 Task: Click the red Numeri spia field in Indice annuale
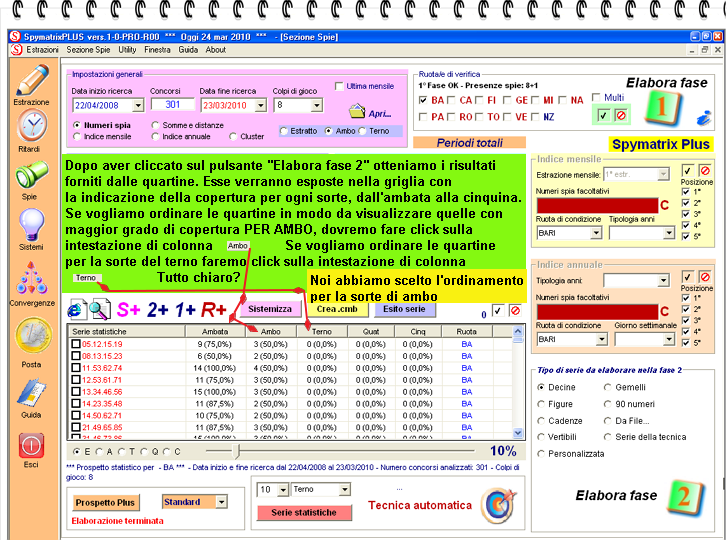(x=597, y=312)
